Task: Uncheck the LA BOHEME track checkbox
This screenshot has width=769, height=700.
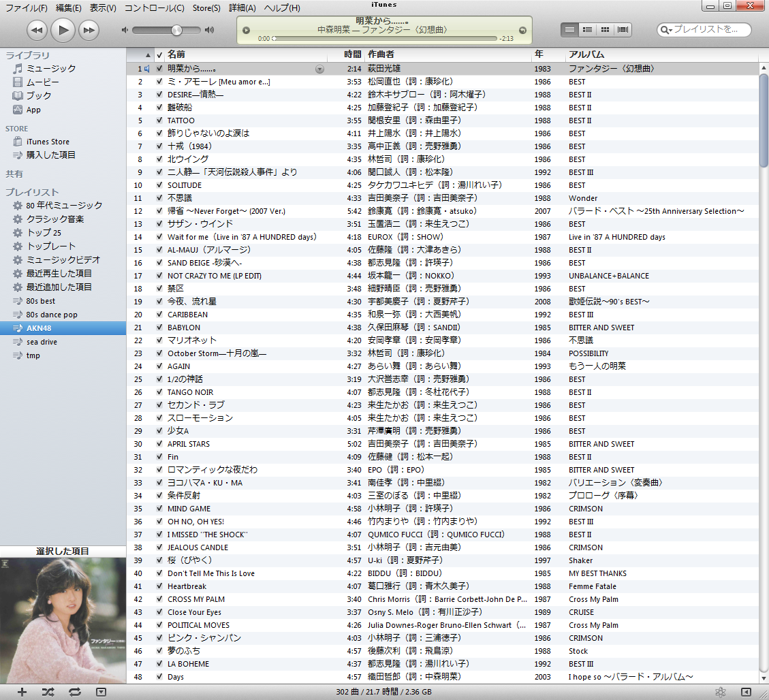Action: 159,664
